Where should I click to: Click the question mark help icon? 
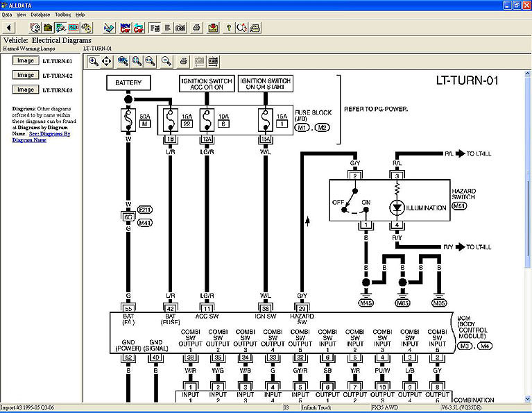[228, 28]
